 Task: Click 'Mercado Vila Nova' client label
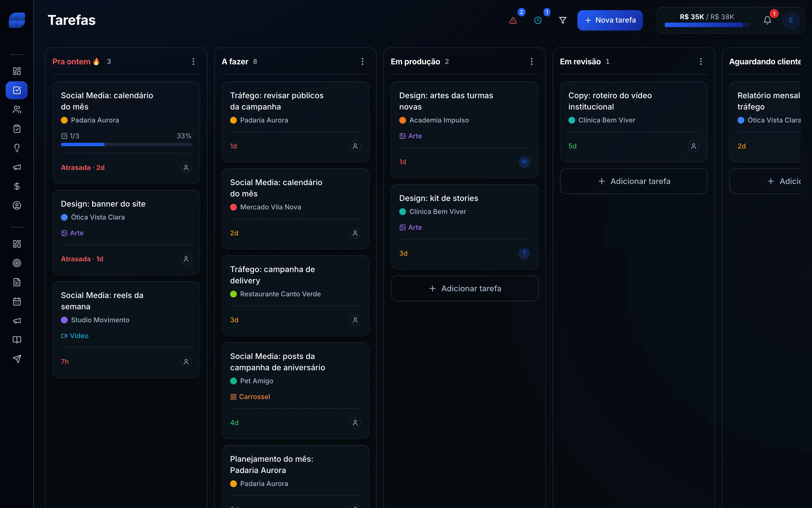[270, 207]
